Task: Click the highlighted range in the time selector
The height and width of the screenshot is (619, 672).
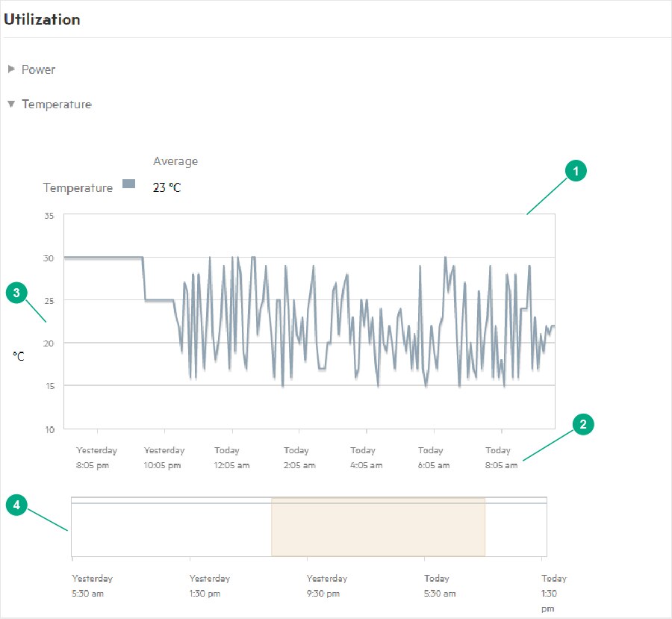Action: [x=378, y=527]
